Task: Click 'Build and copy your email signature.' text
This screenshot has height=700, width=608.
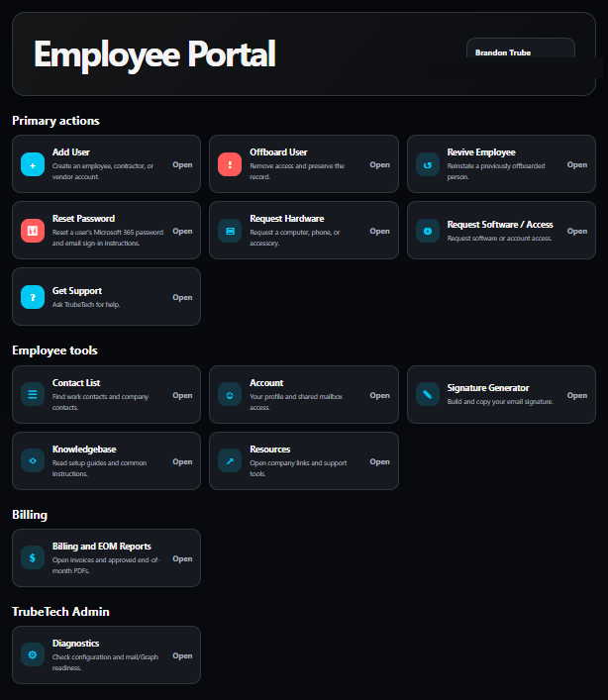Action: tap(500, 402)
